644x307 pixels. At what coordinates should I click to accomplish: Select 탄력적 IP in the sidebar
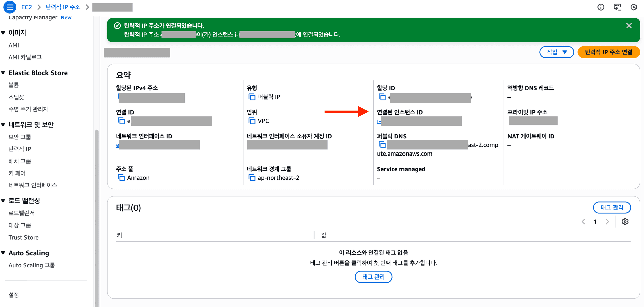click(19, 149)
